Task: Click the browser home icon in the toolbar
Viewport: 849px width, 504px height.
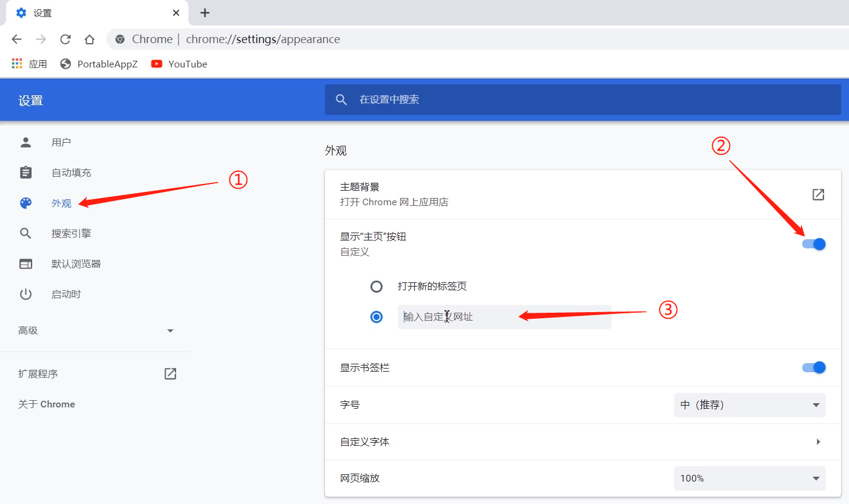Action: 89,39
